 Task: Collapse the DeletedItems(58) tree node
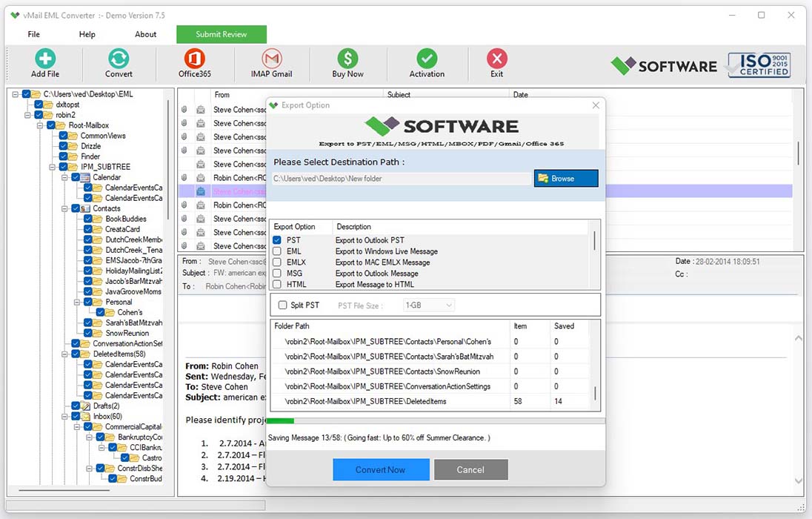[64, 354]
